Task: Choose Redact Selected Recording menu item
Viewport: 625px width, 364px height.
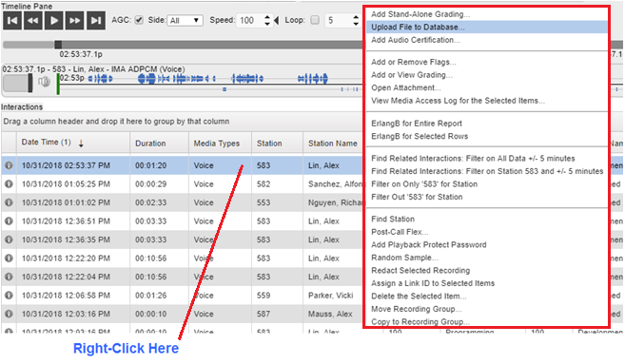Action: pos(487,271)
